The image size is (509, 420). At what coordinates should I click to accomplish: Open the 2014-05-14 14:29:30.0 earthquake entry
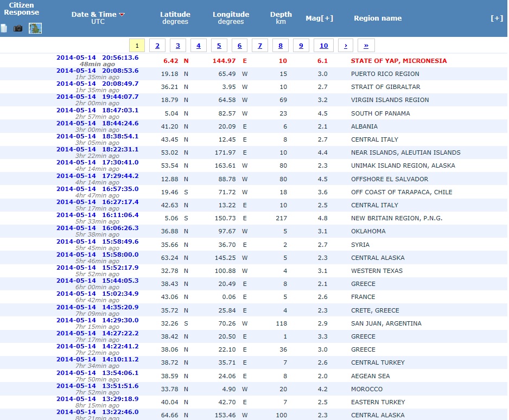coord(97,320)
